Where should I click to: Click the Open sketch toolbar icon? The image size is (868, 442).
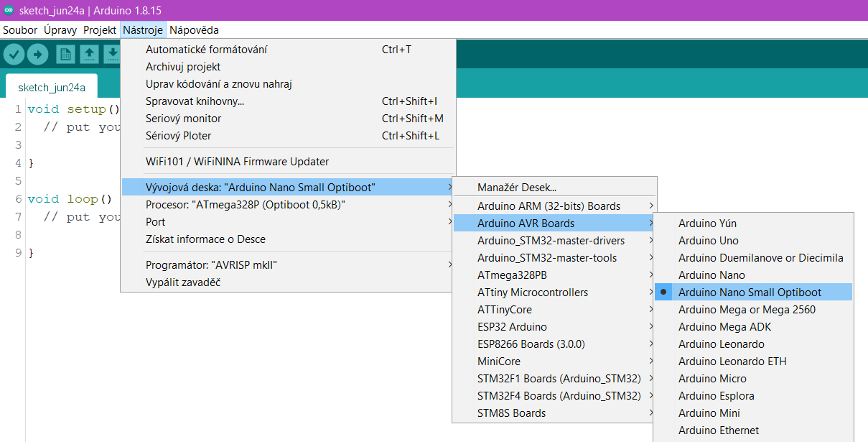[89, 55]
